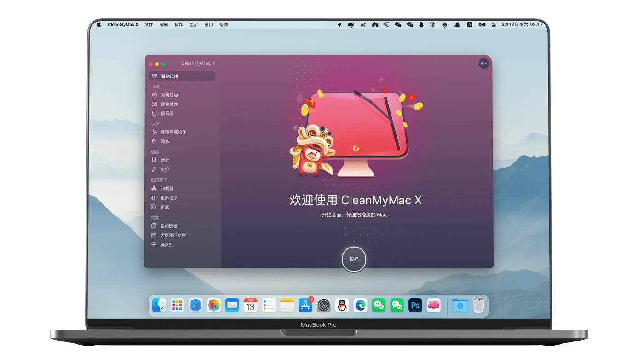
Task: Click the CleanMyMac monitor menu bar icon
Action: tap(351, 25)
